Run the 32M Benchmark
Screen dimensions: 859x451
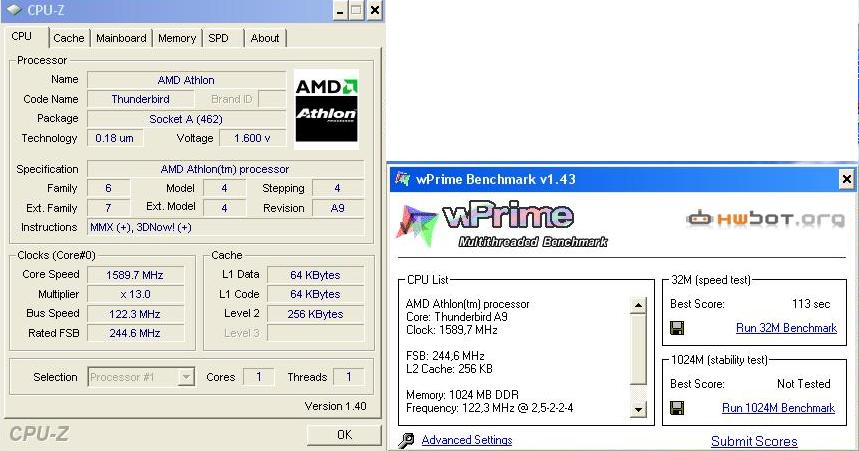(786, 328)
